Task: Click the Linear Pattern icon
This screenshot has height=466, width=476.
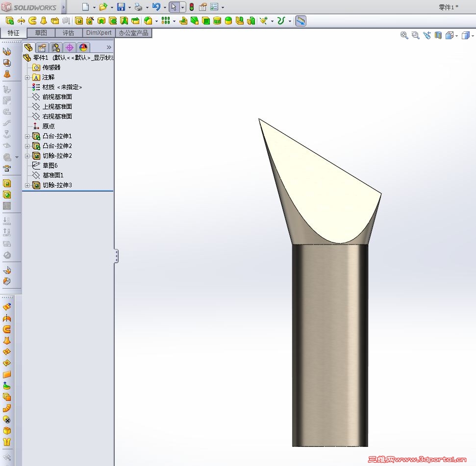Action: point(166,21)
